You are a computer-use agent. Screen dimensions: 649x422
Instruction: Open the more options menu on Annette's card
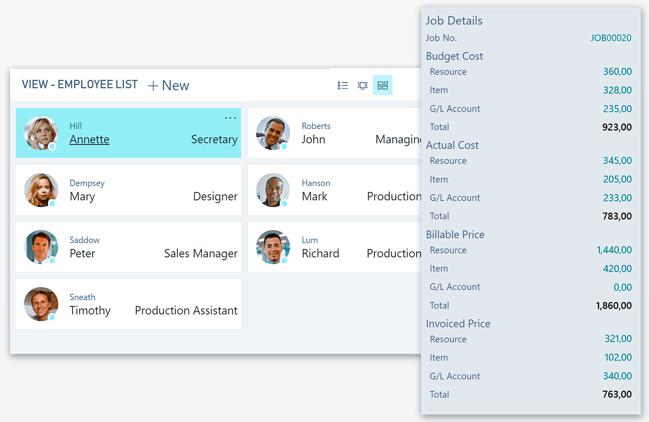click(x=230, y=118)
